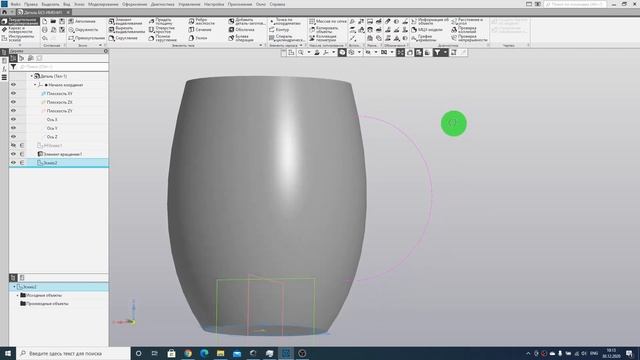Viewport: 640px width, 360px height.
Task: Collapse Эскиз2 node in lower panel
Action: click(14, 287)
